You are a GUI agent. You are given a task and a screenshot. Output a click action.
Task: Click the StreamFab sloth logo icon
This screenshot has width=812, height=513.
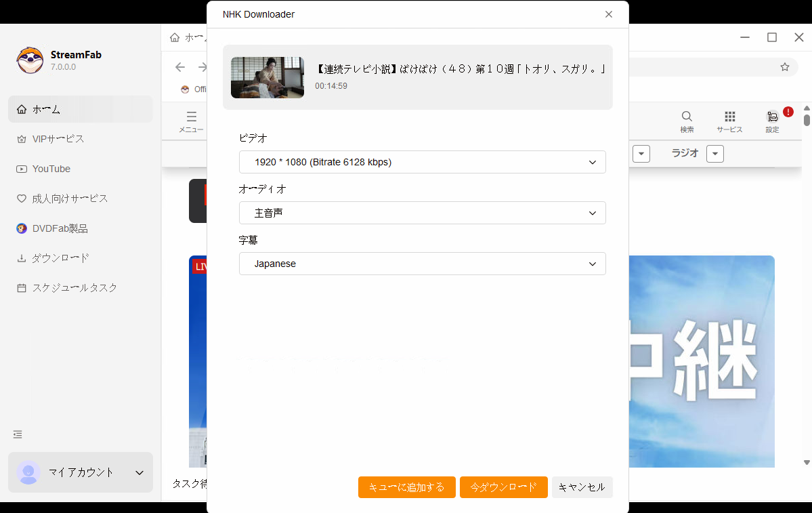pos(30,60)
